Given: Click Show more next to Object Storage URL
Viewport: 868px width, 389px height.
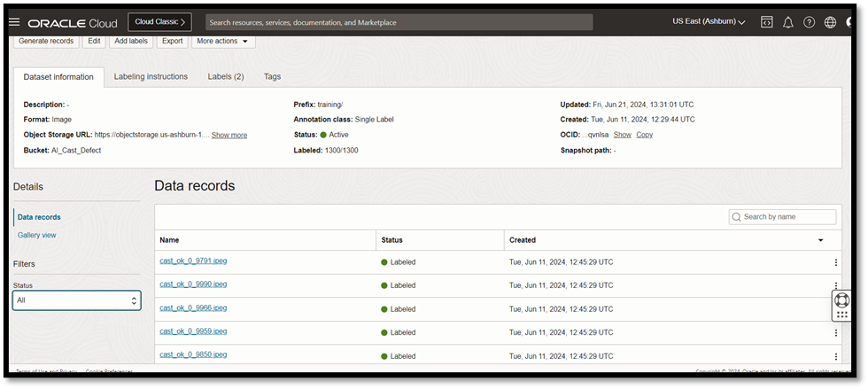Looking at the screenshot, I should point(229,135).
